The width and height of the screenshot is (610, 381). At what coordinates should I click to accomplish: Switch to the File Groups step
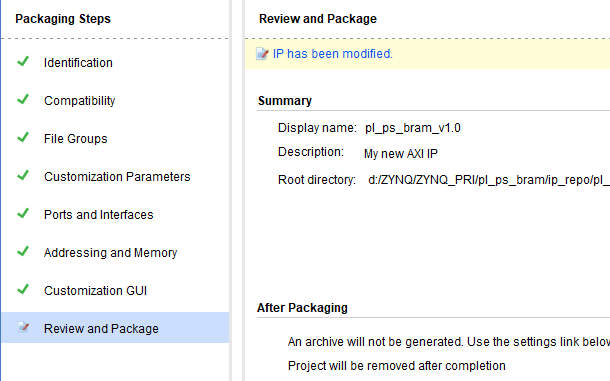[75, 139]
